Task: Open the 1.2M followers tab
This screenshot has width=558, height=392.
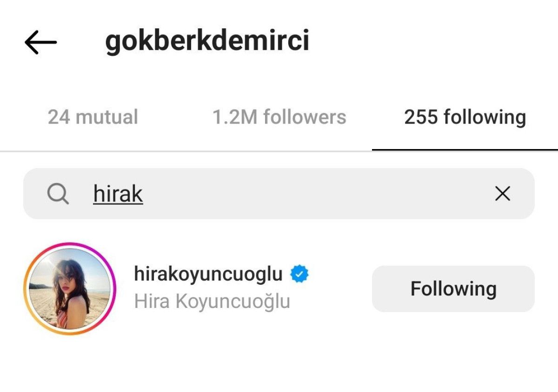Action: coord(279,117)
